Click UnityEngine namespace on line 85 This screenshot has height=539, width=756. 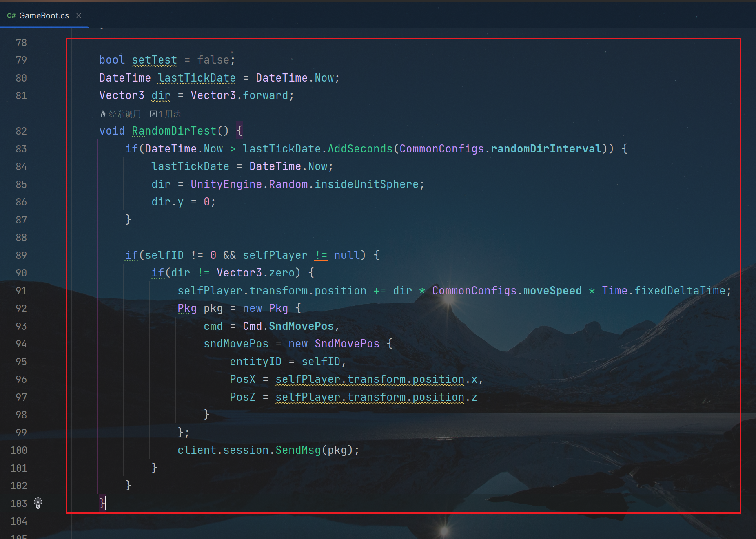[226, 184]
